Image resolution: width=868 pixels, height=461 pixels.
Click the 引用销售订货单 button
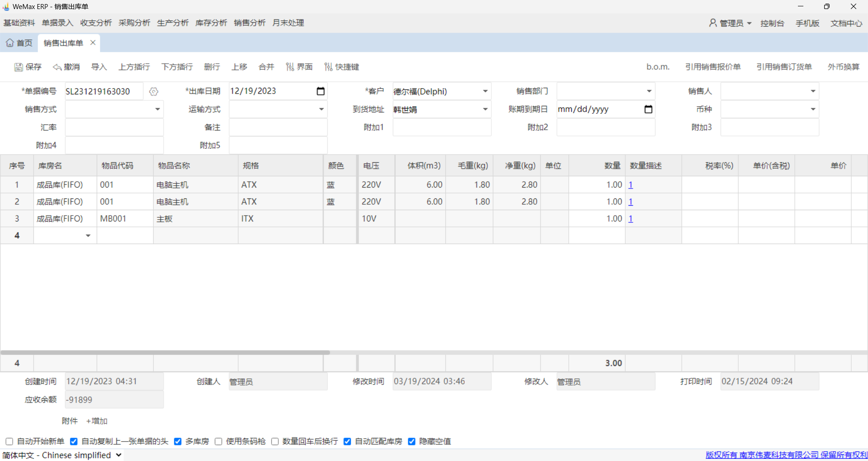click(784, 67)
